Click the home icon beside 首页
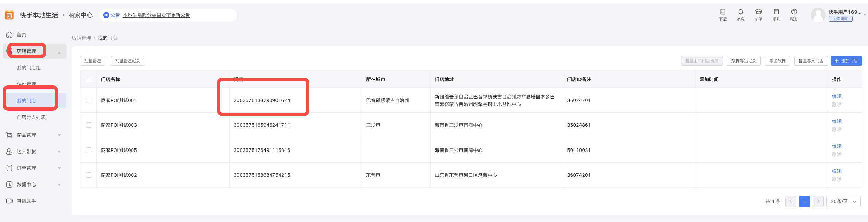Viewport: 868px width, 222px height. click(9, 35)
